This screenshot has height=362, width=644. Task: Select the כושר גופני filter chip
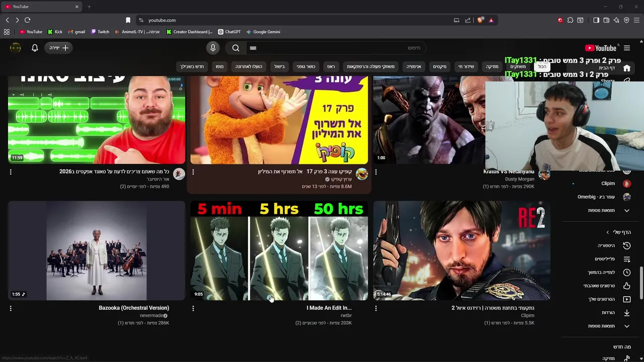305,66
